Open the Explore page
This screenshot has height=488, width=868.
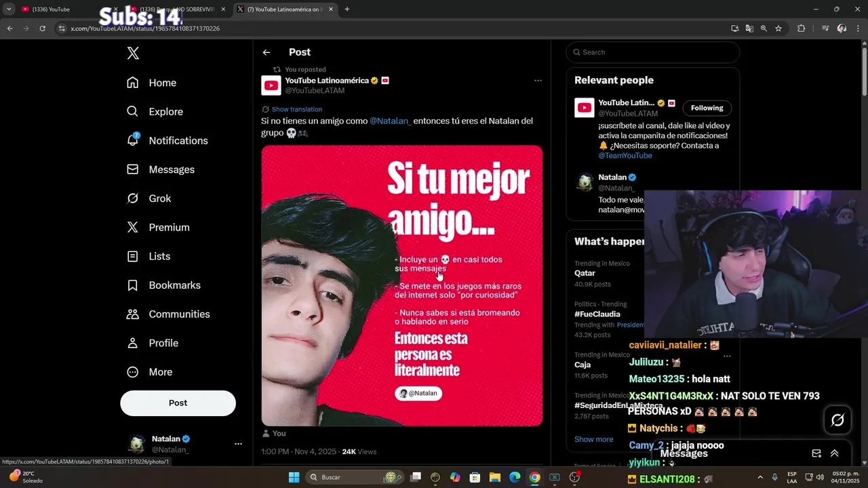[x=155, y=112]
